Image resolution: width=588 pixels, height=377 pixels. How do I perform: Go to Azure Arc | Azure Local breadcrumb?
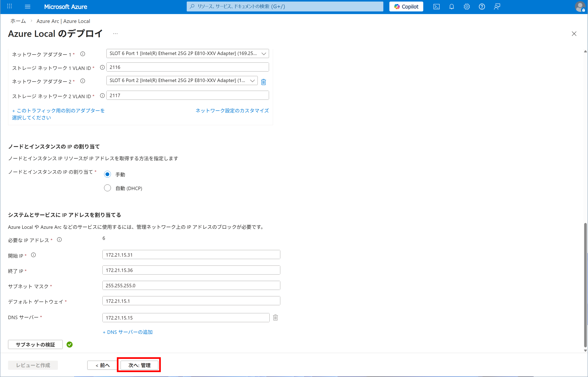pos(63,21)
